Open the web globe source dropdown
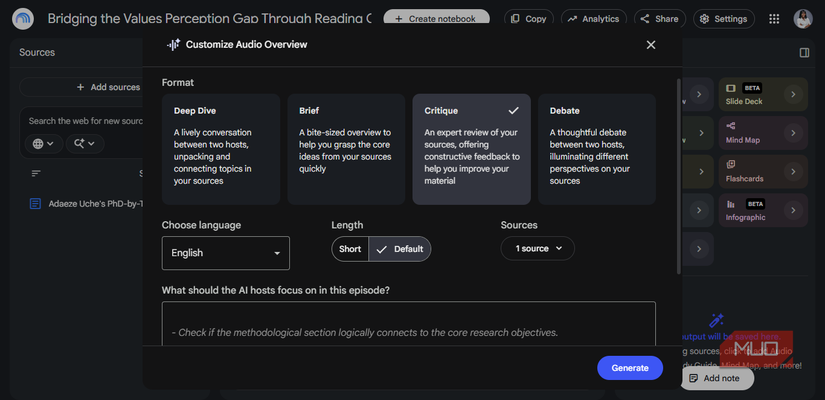 click(x=44, y=144)
